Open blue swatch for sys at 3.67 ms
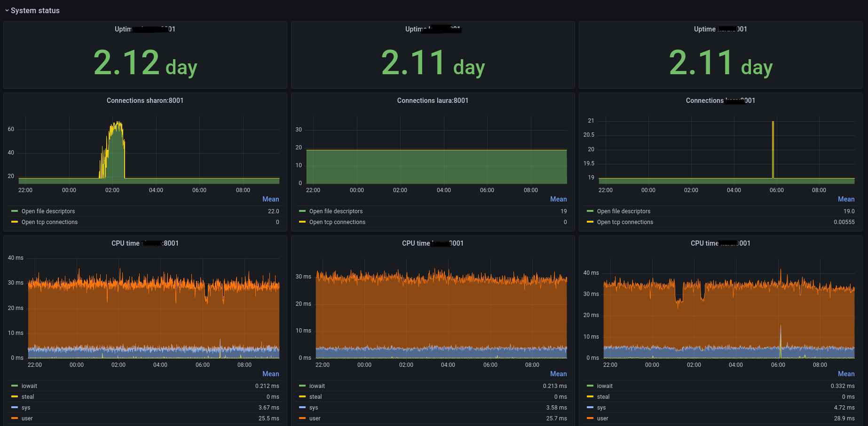868x426 pixels. click(15, 407)
